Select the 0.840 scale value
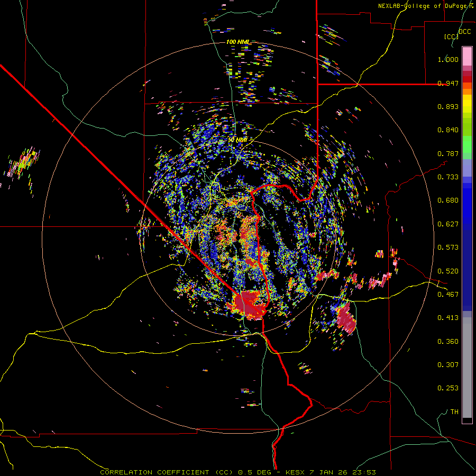The image size is (476, 476). point(448,130)
